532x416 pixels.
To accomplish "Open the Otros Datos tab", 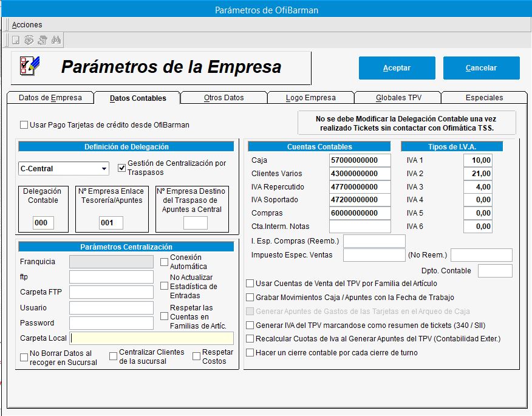I will coord(224,98).
